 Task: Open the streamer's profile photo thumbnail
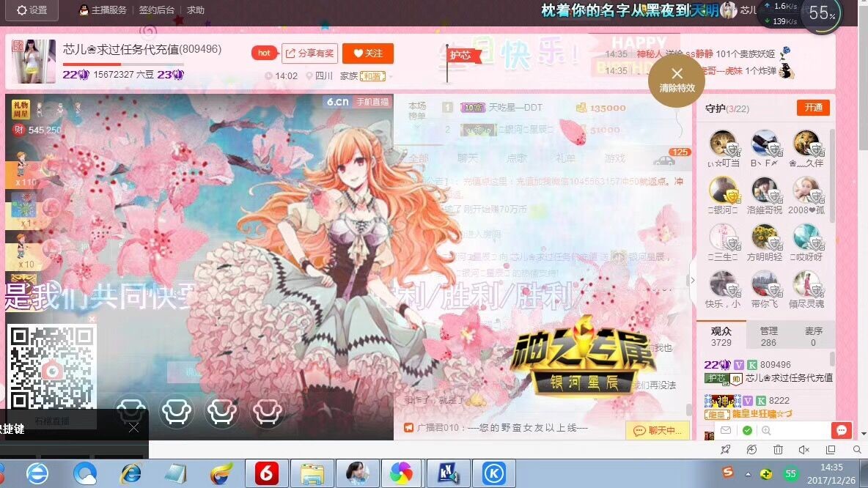pyautogui.click(x=34, y=61)
